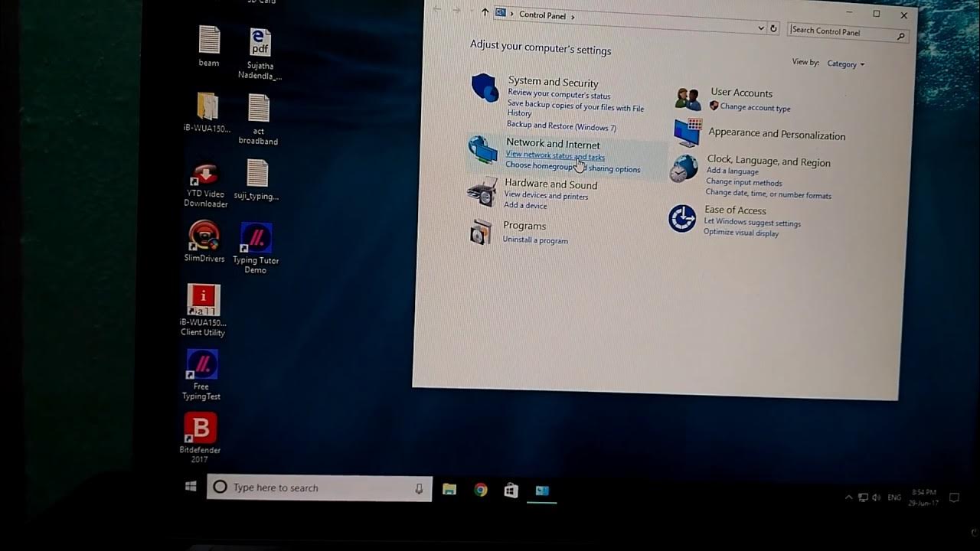980x551 pixels.
Task: Click the search magnifier in Control Panel
Action: pos(901,36)
